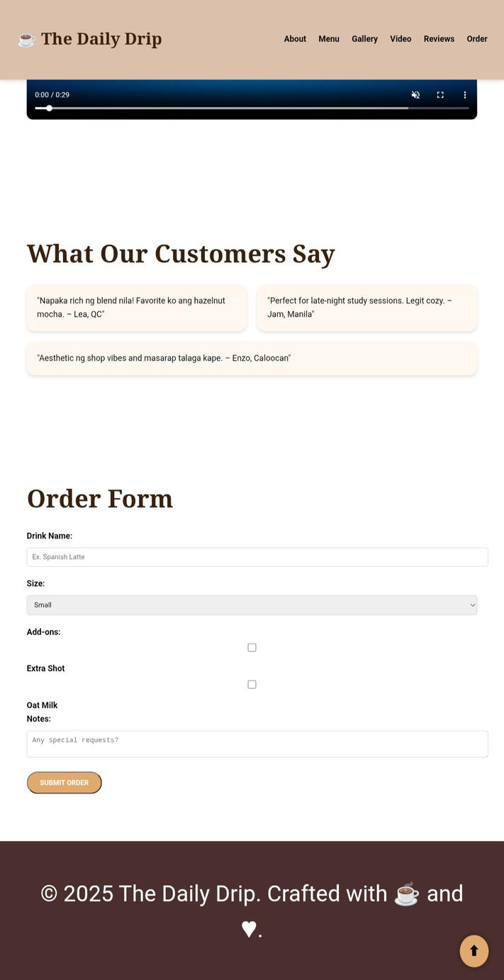Enable the Oat Milk add-on checkbox
Viewport: 504px width, 980px height.
point(252,685)
